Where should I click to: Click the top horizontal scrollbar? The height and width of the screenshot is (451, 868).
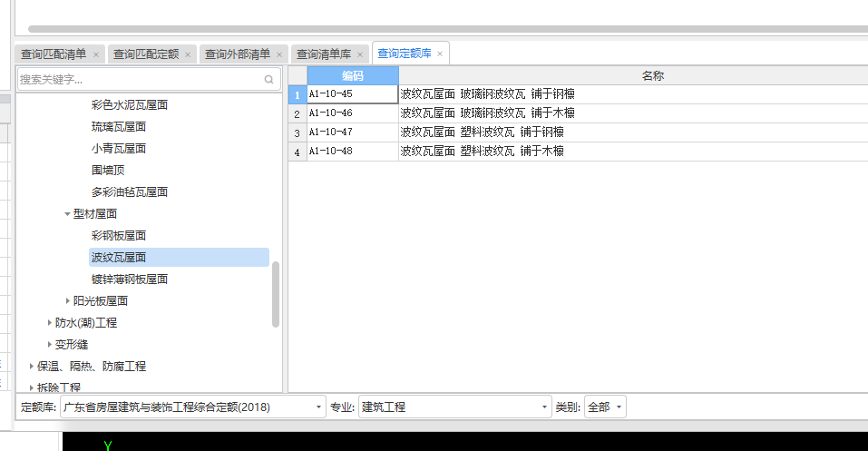(448, 29)
